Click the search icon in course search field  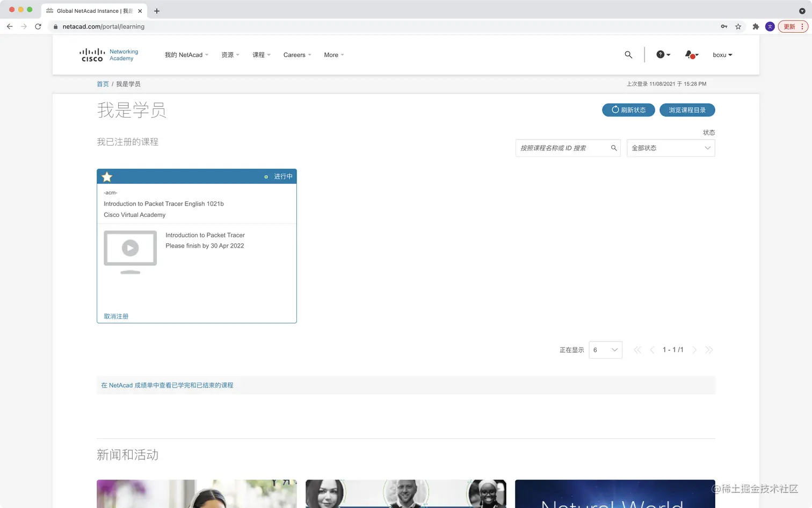tap(614, 148)
